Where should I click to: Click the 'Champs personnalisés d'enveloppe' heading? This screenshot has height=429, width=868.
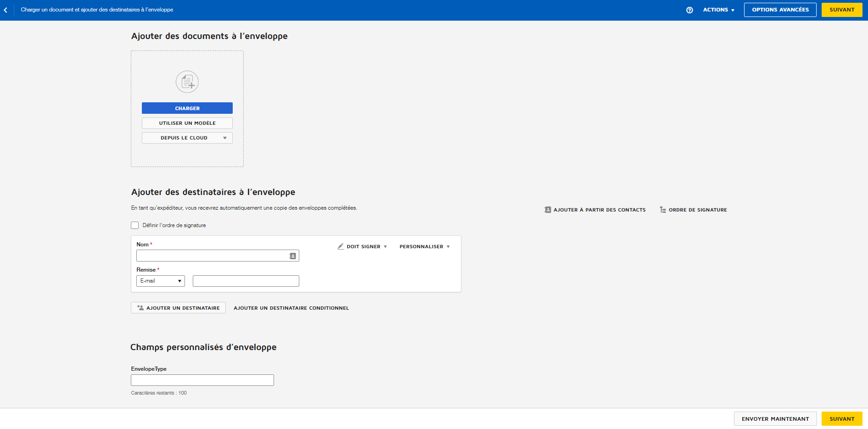203,347
